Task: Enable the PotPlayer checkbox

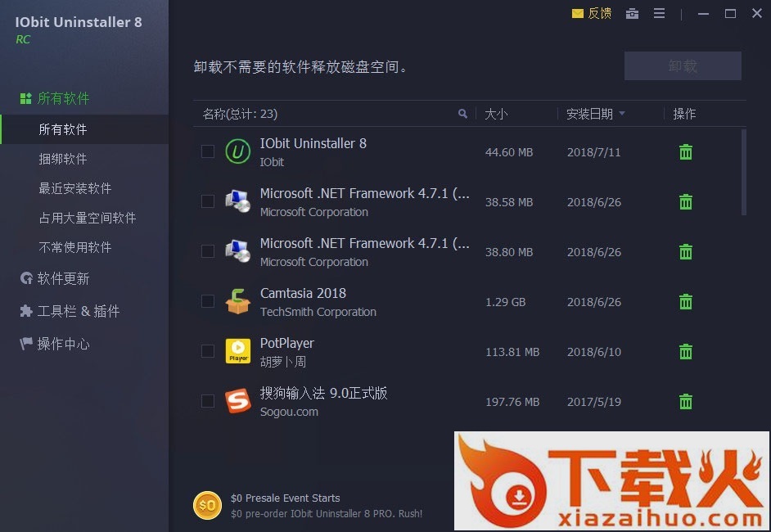Action: click(208, 351)
